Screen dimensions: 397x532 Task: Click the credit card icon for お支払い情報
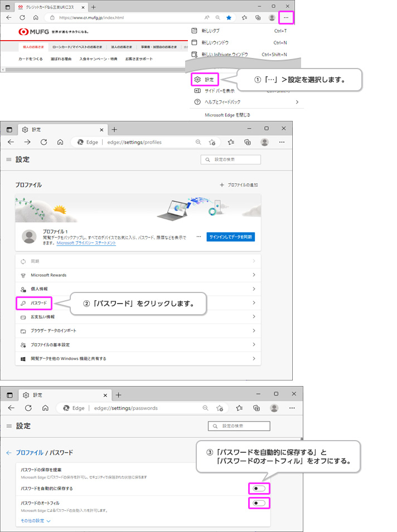[x=23, y=317]
